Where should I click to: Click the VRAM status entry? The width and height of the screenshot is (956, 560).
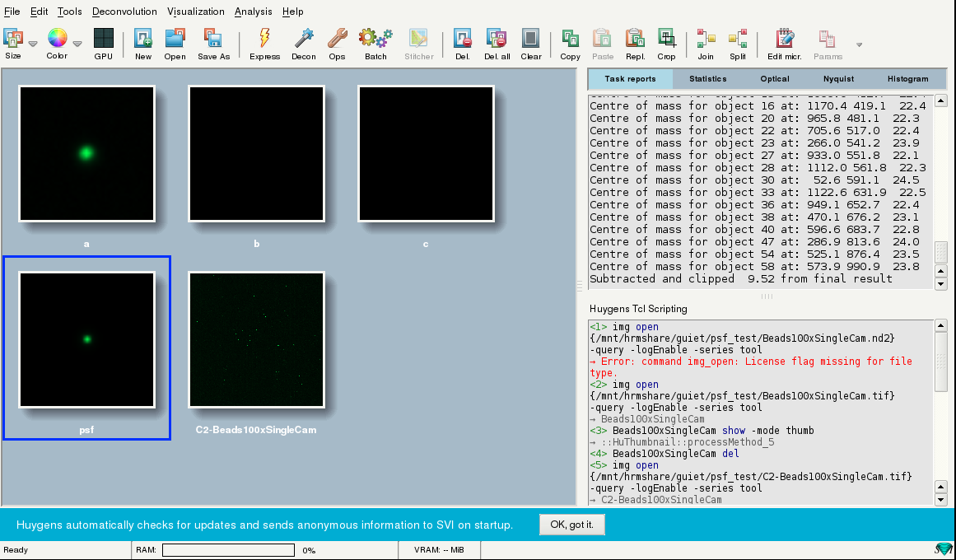(x=439, y=549)
